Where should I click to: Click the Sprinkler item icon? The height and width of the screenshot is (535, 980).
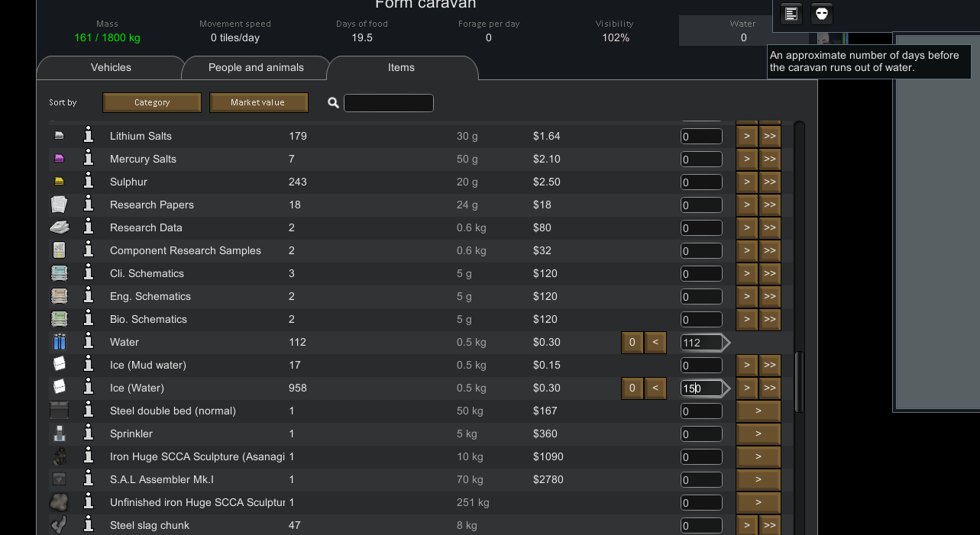click(59, 433)
